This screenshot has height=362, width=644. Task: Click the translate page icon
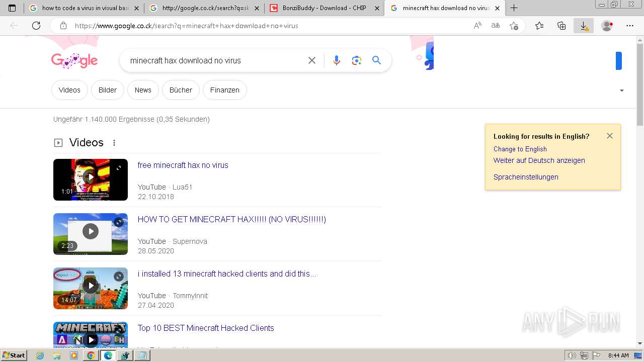point(496,26)
